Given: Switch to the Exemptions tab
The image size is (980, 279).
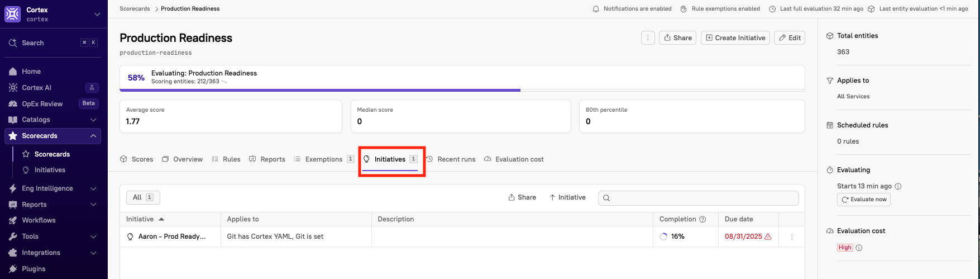Looking at the screenshot, I should (x=324, y=159).
